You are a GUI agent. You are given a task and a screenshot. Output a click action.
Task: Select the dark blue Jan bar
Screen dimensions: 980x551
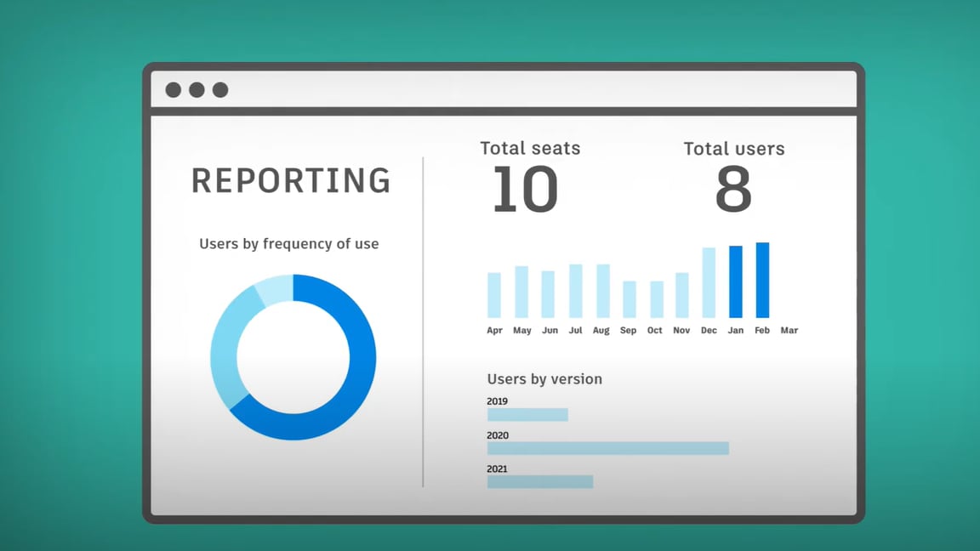[736, 282]
